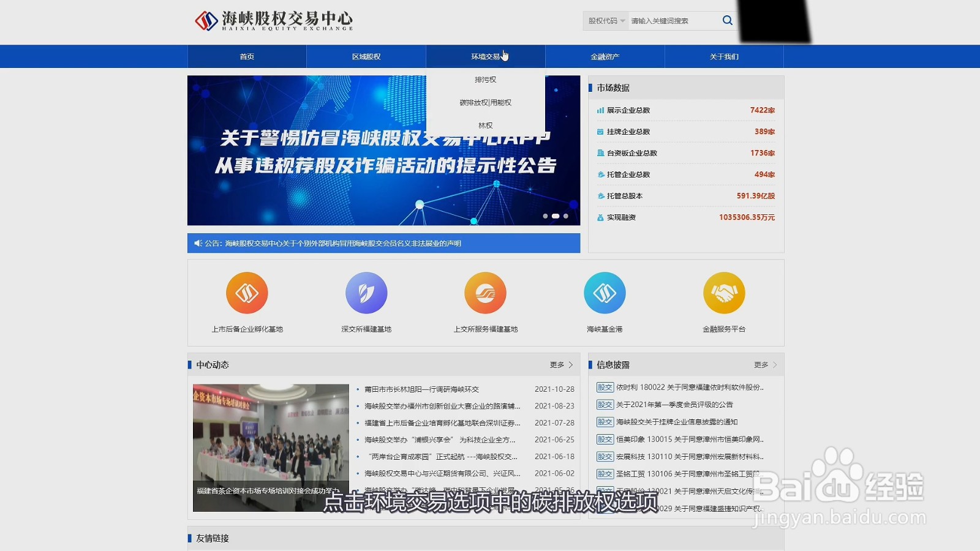The height and width of the screenshot is (551, 980).
Task: Click the announcement speaker icon
Action: click(x=198, y=244)
